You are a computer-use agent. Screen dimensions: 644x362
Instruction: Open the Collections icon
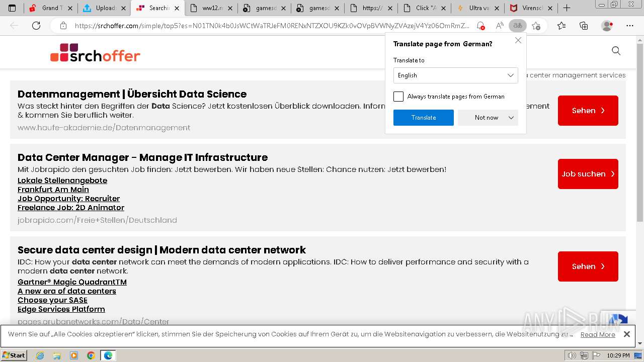(x=584, y=26)
